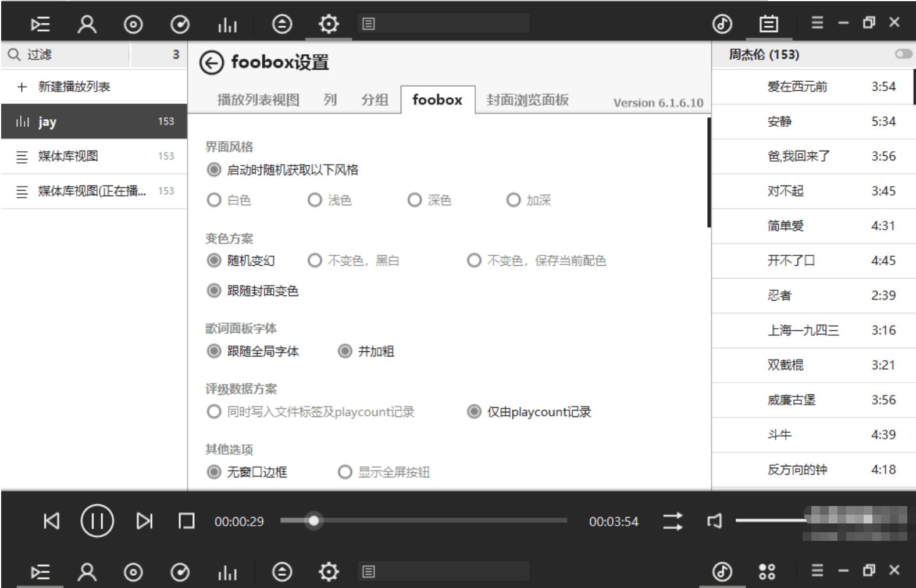Open equalizer bars icon in top toolbar
This screenshot has width=916, height=588.
tap(227, 24)
